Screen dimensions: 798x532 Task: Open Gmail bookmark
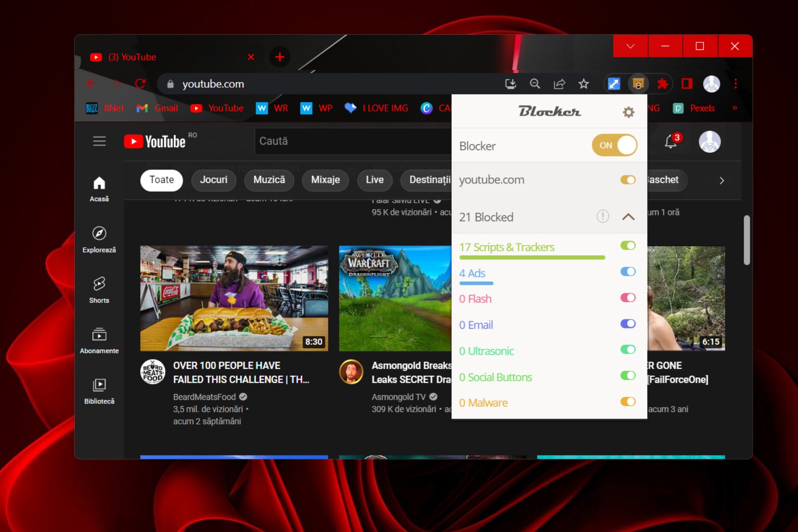(157, 108)
